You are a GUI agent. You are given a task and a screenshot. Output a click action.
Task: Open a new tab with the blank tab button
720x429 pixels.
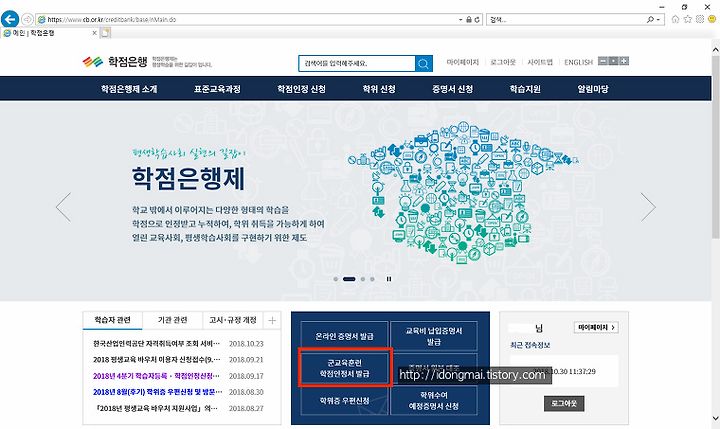point(106,33)
